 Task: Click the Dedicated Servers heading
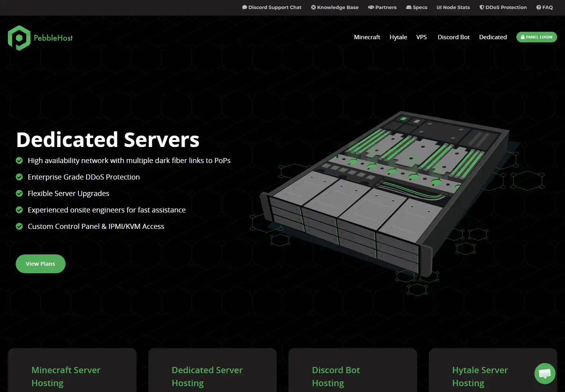[108, 140]
